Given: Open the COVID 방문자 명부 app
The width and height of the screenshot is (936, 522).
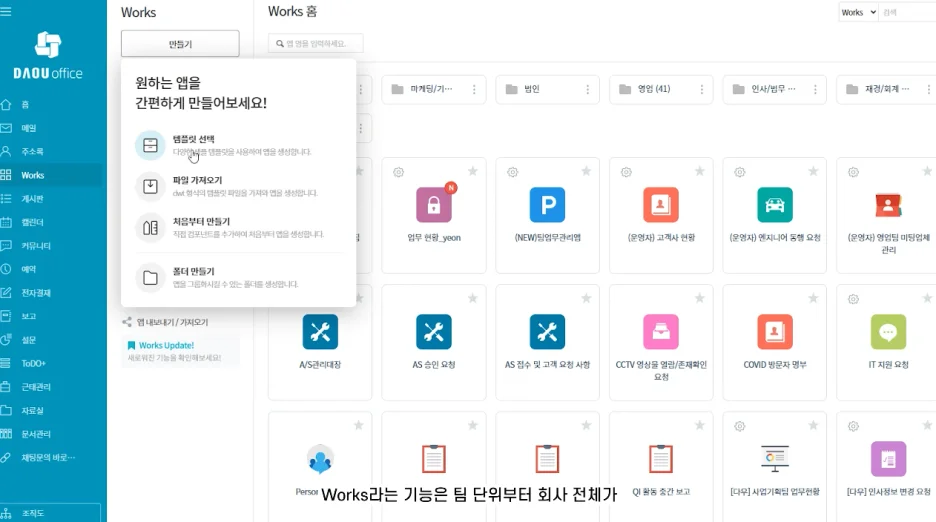Looking at the screenshot, I should [x=774, y=342].
